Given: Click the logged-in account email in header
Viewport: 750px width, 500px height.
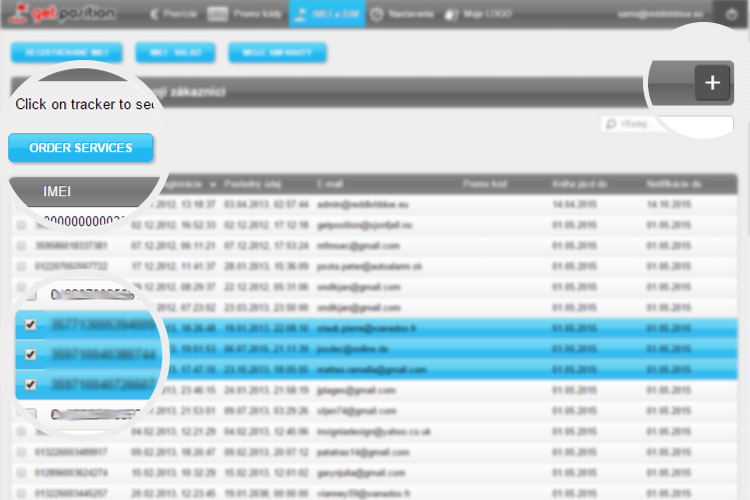Looking at the screenshot, I should 660,14.
